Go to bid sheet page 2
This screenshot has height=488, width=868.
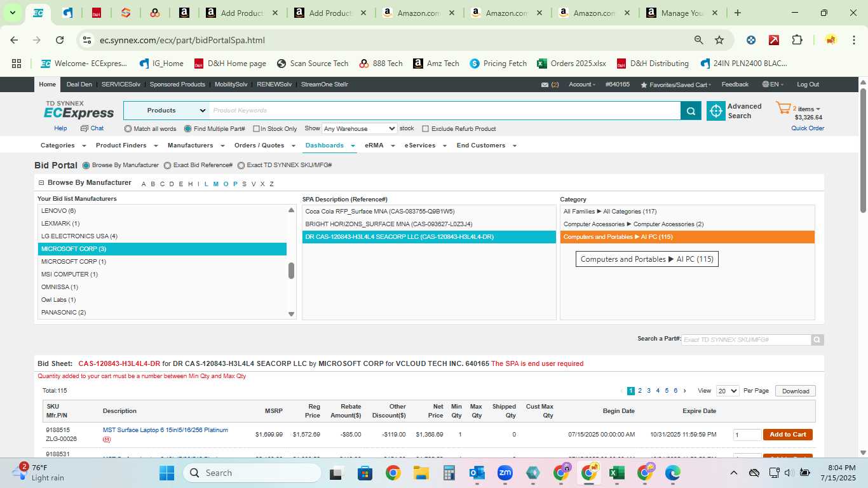pos(640,391)
